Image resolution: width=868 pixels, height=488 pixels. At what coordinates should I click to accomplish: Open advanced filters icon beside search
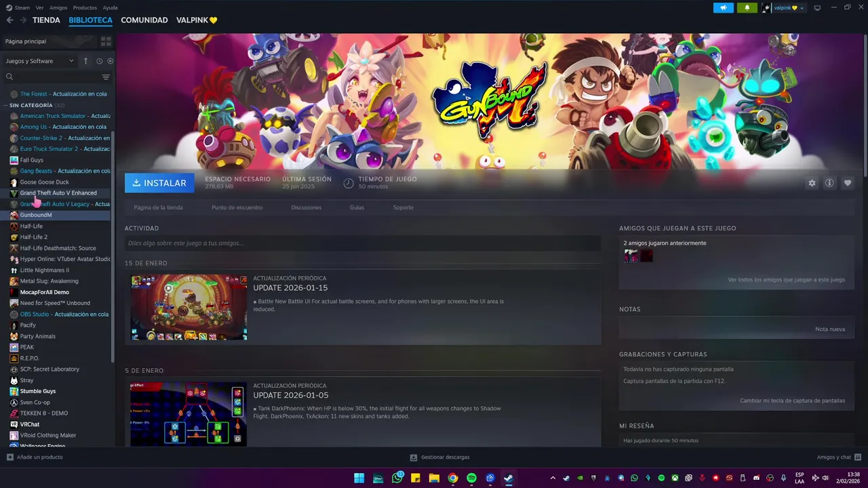pyautogui.click(x=106, y=77)
